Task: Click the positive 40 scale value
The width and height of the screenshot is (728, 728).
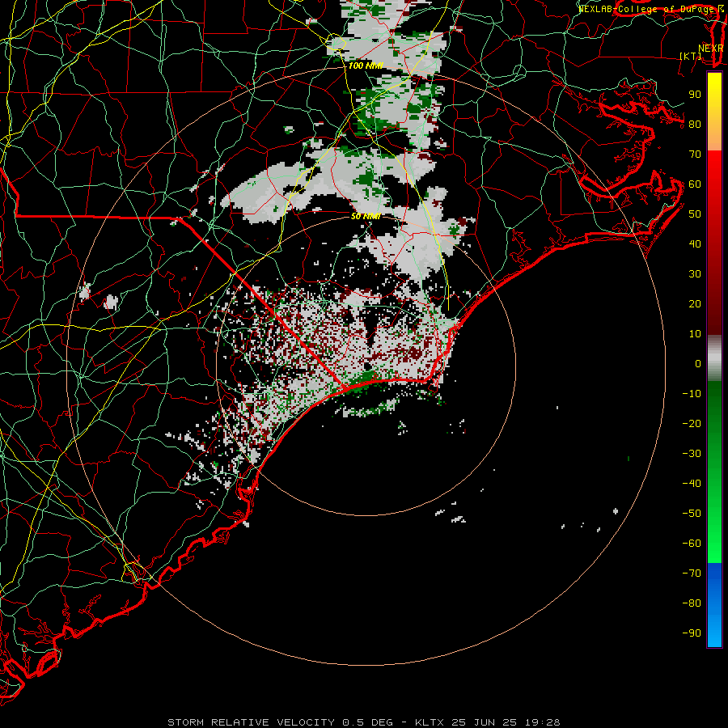Action: click(695, 243)
